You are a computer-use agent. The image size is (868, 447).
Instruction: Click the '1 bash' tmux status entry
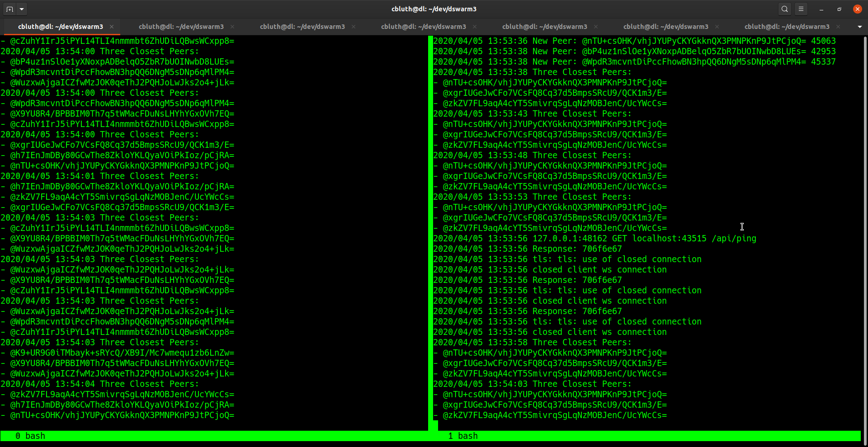[x=463, y=436]
